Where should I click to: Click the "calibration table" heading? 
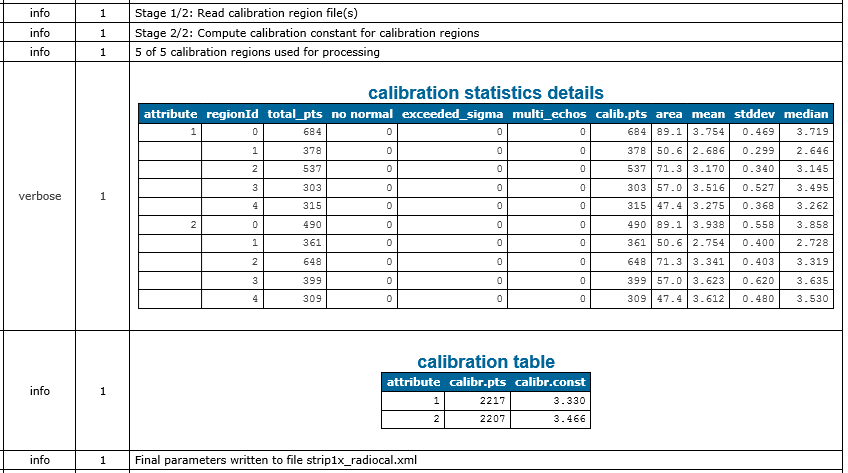[485, 361]
